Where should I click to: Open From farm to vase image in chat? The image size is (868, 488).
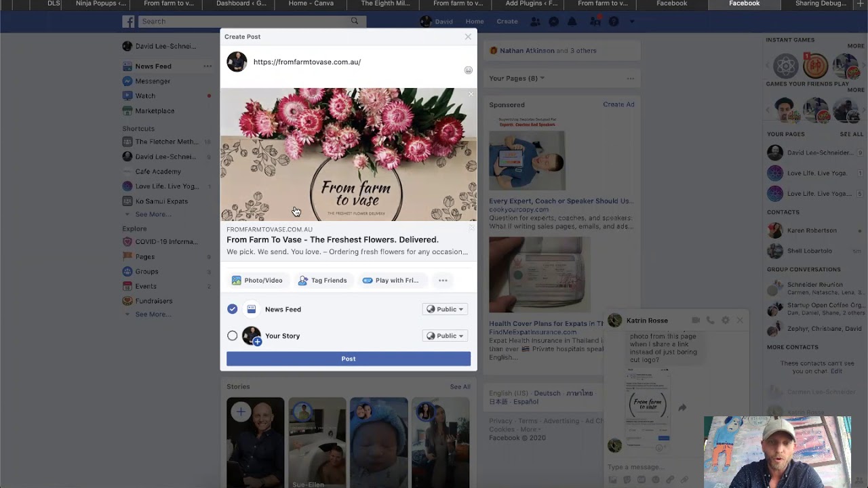(648, 405)
